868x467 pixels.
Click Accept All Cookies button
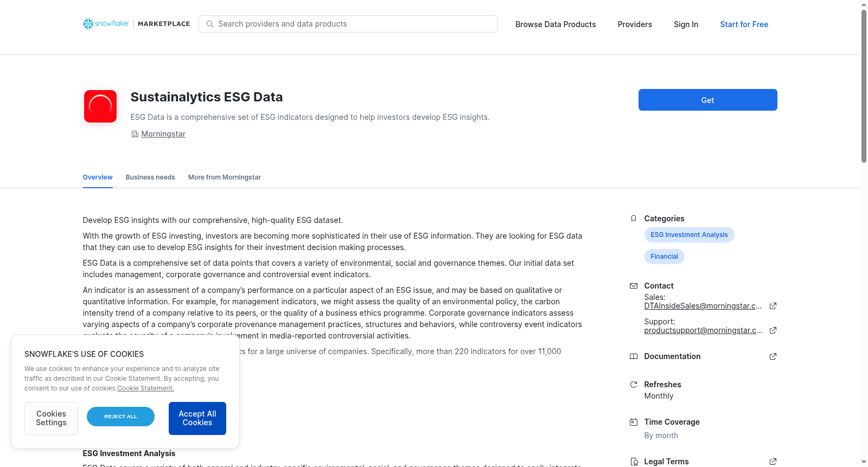point(197,418)
